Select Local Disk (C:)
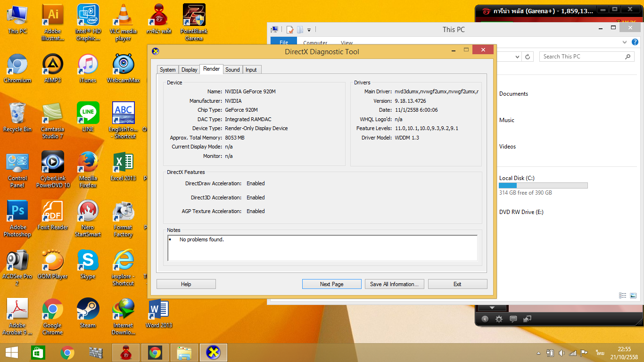The width and height of the screenshot is (644, 362). point(517,178)
